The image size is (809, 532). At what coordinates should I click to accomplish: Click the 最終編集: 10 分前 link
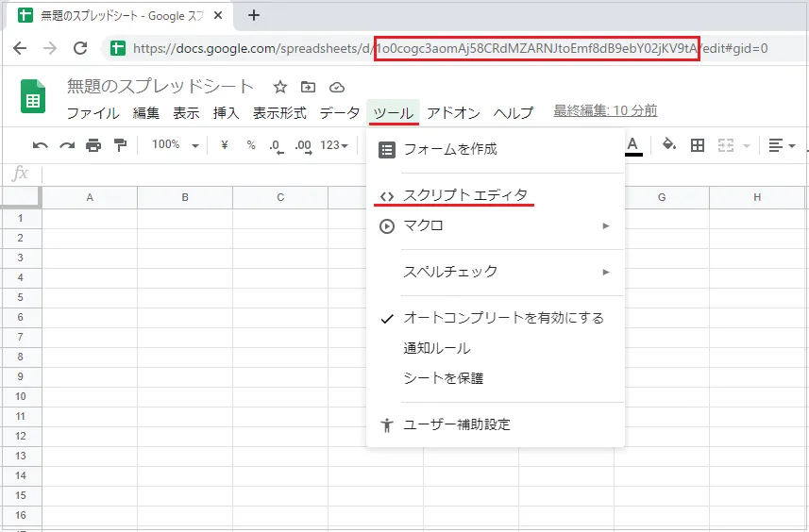click(x=605, y=111)
